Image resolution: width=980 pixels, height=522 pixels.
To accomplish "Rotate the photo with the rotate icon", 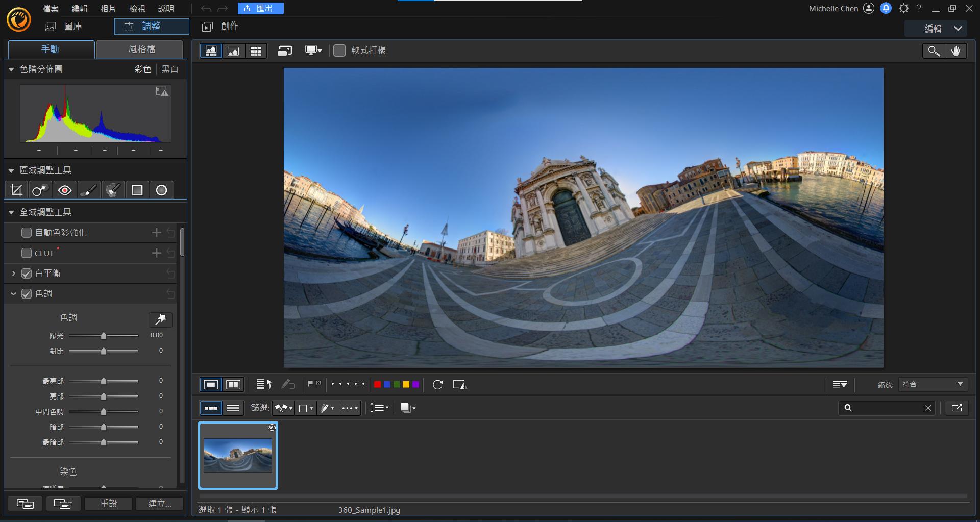I will pos(437,385).
